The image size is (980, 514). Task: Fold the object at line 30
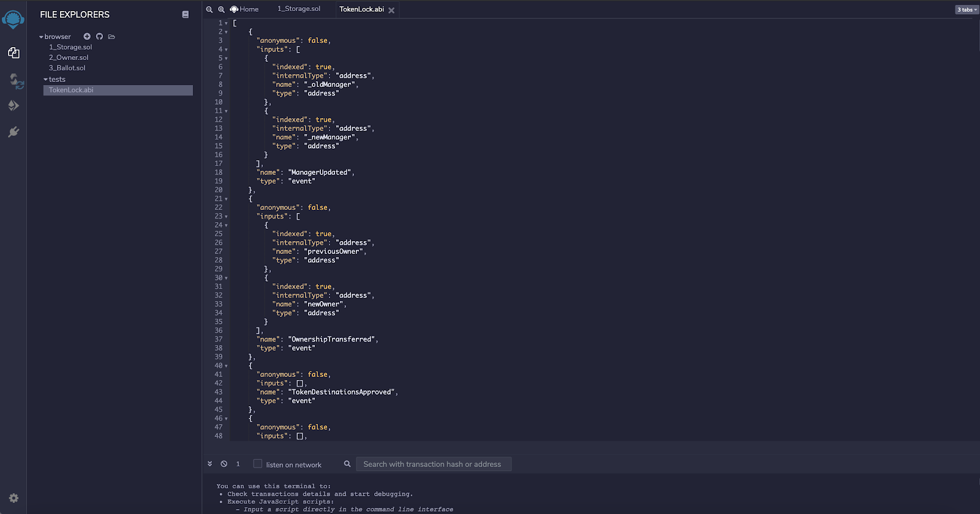click(226, 278)
